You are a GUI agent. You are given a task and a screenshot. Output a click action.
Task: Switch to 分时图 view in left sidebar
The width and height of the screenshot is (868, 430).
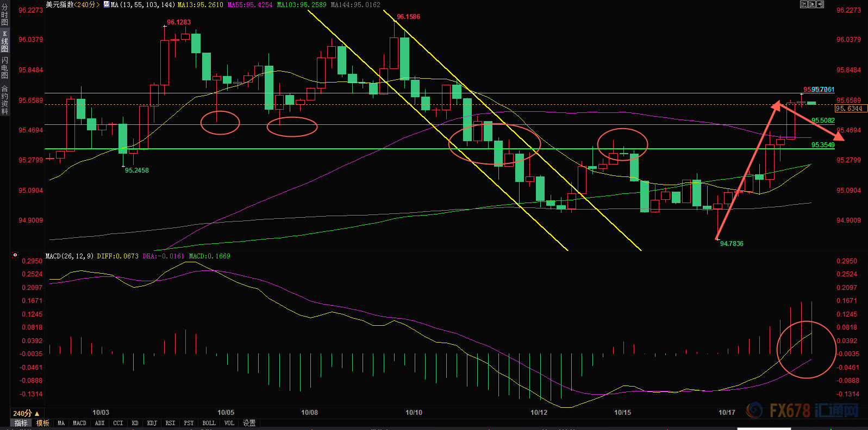[5, 15]
